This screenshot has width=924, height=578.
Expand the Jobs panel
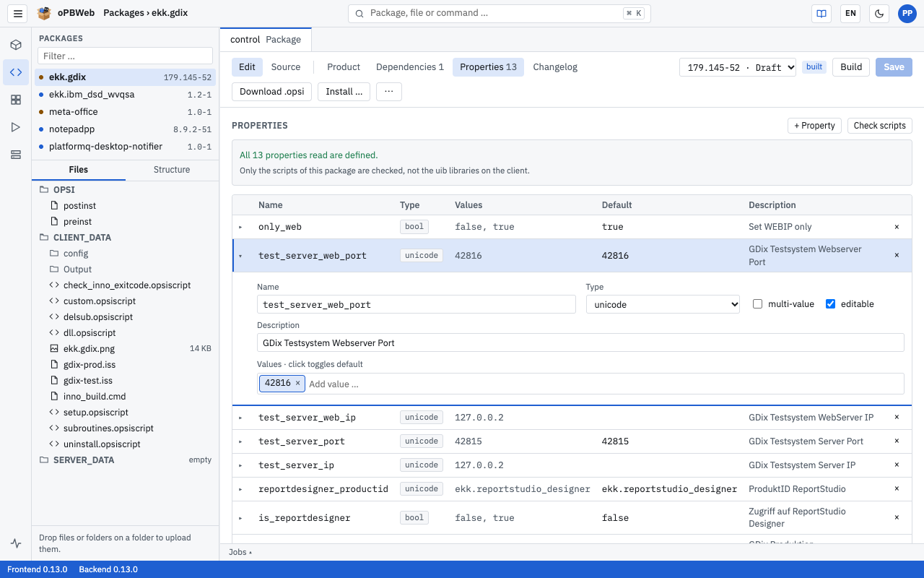[240, 552]
